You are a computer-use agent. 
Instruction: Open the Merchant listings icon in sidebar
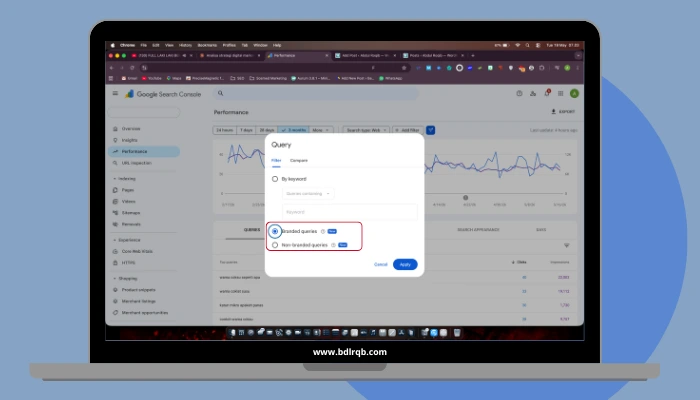point(115,301)
